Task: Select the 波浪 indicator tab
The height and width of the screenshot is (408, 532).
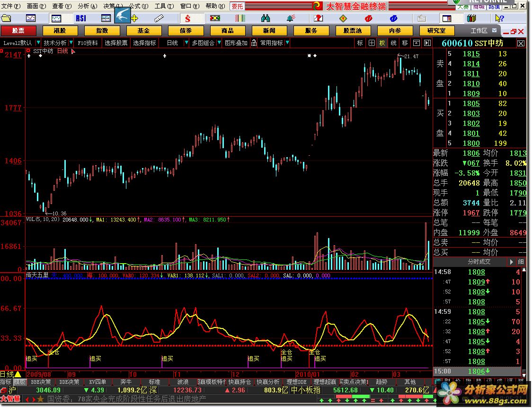Action: coord(183,382)
